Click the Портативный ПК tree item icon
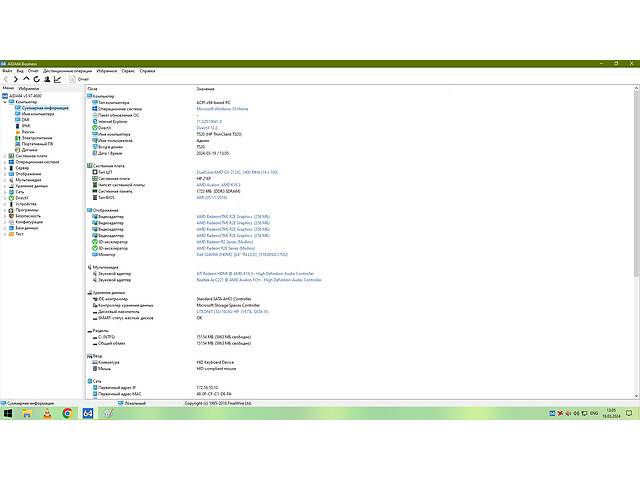Viewport: 640px width, 480px height. [x=18, y=144]
